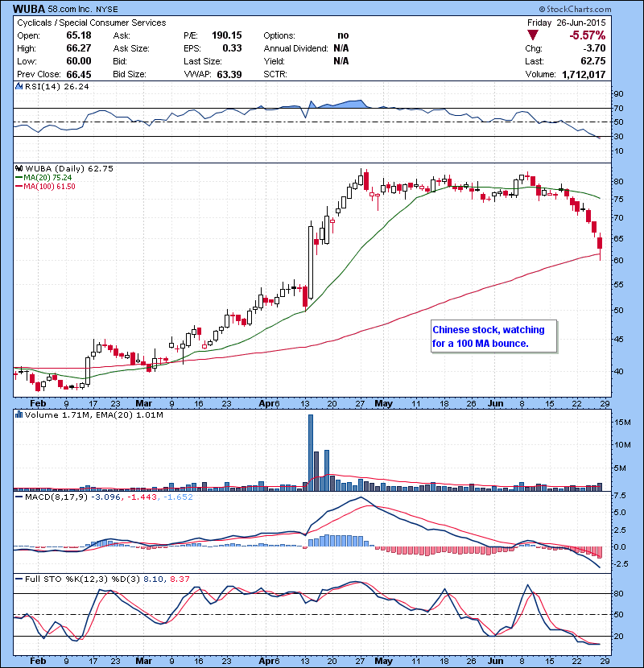Click the green MA(20) 75.24 legend line

19,178
